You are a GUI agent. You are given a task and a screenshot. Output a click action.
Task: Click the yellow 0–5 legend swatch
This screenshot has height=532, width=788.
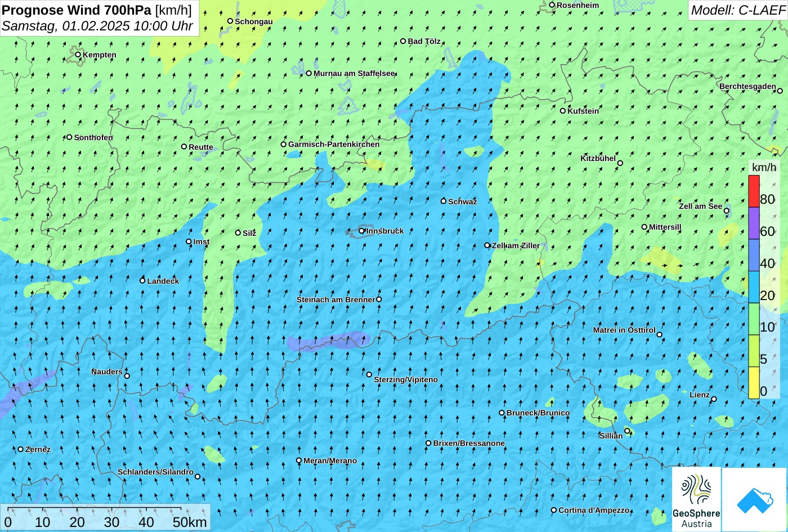point(754,383)
